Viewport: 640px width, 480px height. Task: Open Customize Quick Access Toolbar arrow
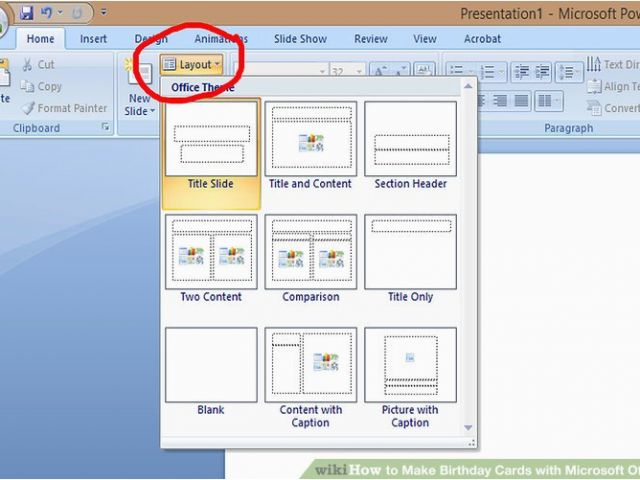pos(104,12)
